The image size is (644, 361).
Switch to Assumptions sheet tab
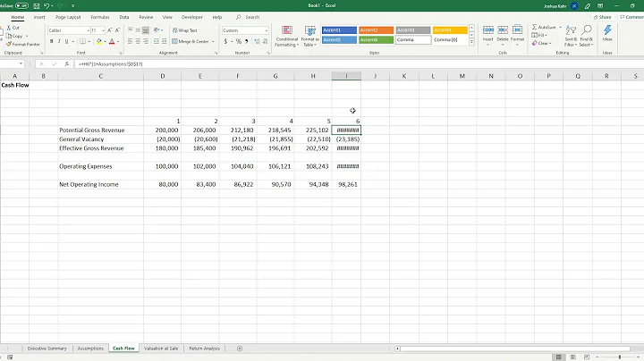pos(90,348)
